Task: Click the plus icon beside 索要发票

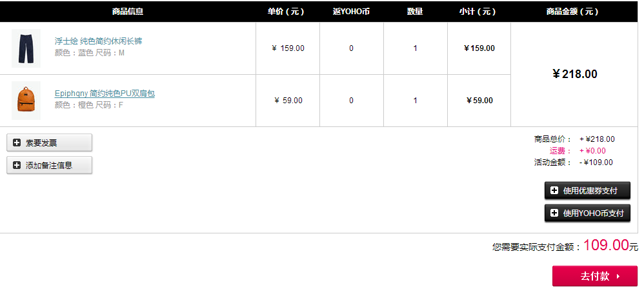Action: click(x=17, y=143)
